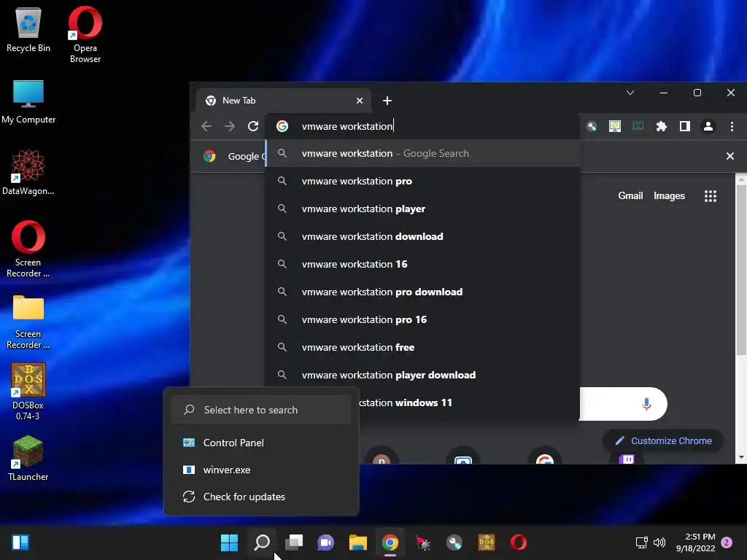The image size is (747, 560).
Task: Select suggestion vmware workstation - Google Search
Action: [x=422, y=153]
